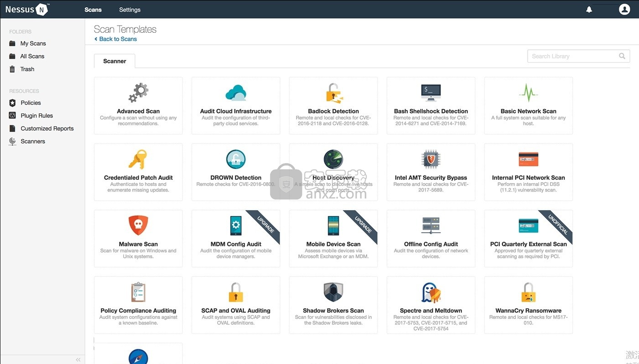Open the notifications bell icon
The height and width of the screenshot is (364, 639).
[x=589, y=10]
